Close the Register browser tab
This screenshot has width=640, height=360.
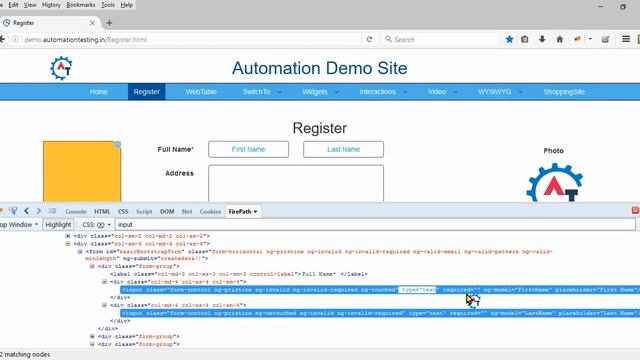click(x=92, y=23)
